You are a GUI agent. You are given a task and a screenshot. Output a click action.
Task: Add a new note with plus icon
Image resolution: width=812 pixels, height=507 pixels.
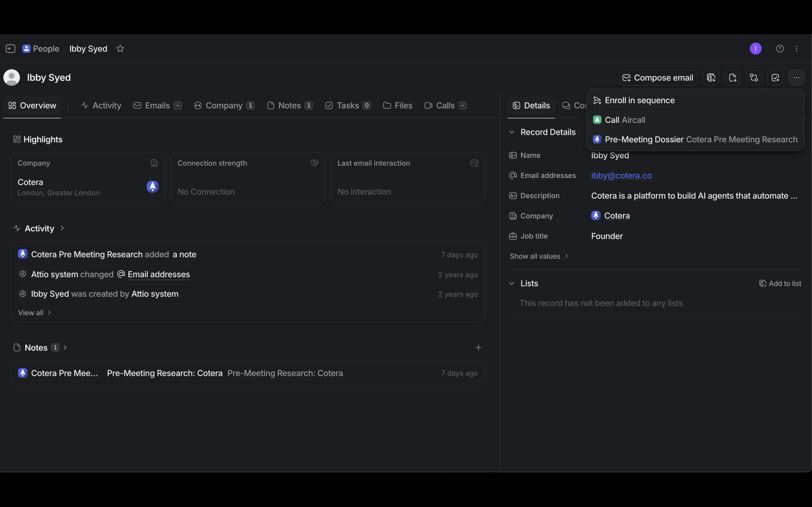coord(478,347)
